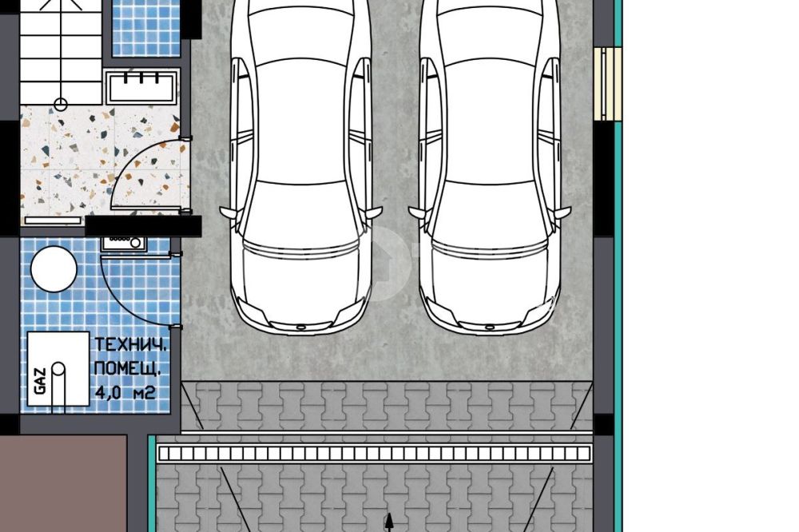The width and height of the screenshot is (799, 532).
Task: Select the ТЕХНИЧ. ПОМЕЩ. room label
Action: 131,357
